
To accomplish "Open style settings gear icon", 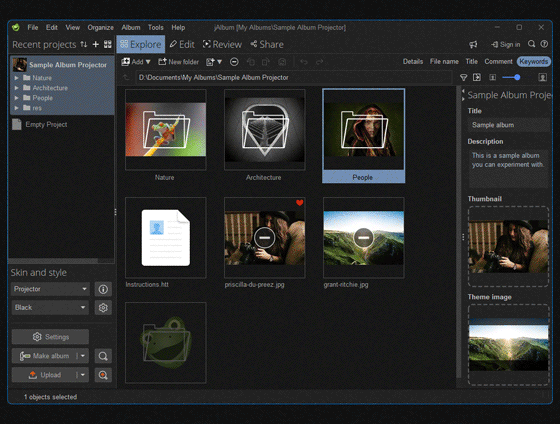I will (103, 308).
